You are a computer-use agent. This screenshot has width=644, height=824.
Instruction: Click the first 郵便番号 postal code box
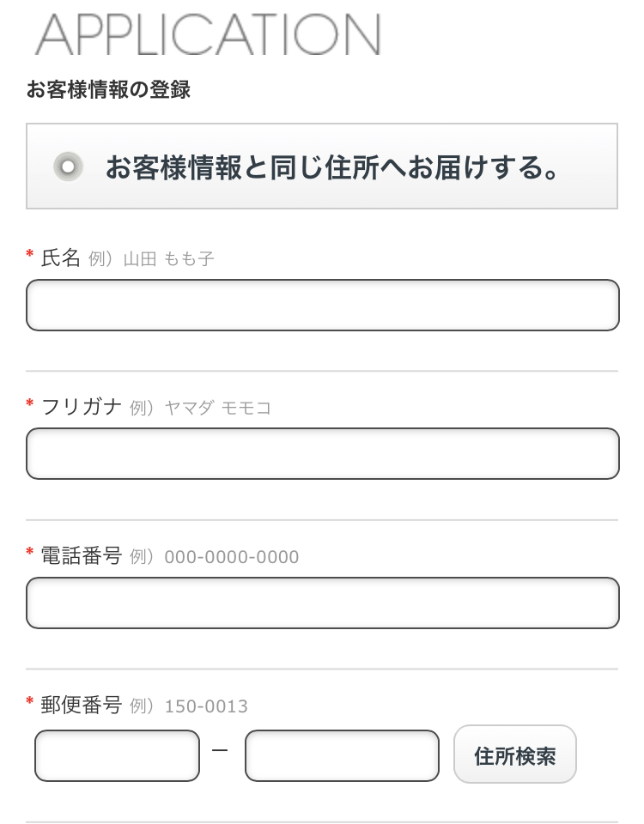click(118, 755)
